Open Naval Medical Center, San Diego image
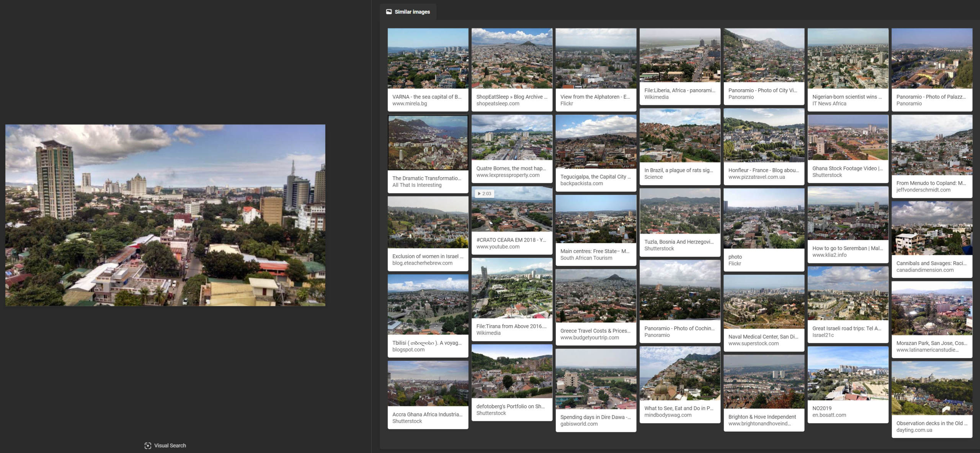 [764, 302]
